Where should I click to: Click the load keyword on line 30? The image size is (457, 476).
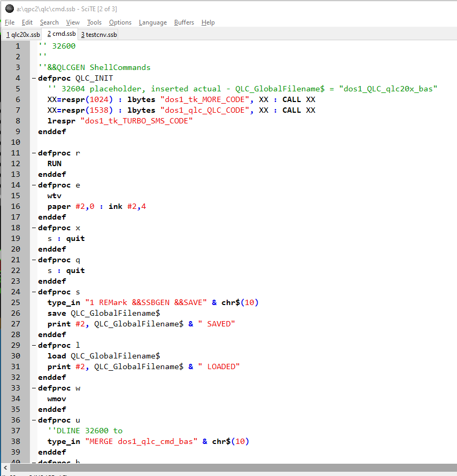pyautogui.click(x=57, y=356)
